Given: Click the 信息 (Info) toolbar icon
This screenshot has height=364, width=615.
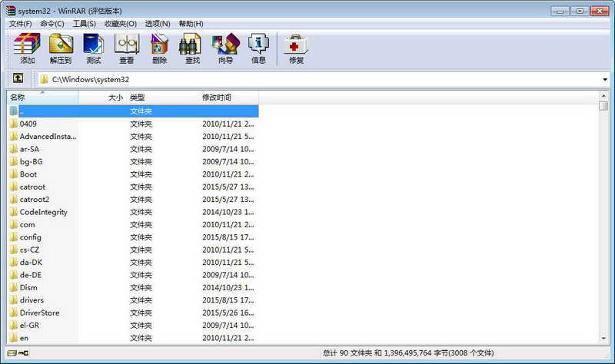Looking at the screenshot, I should coord(258,48).
